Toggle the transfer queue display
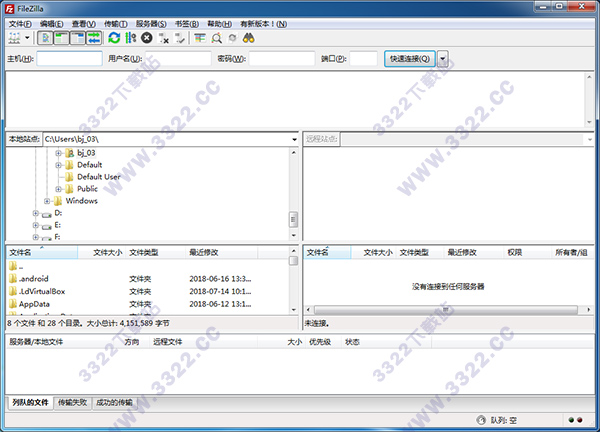The image size is (600, 432). 94,38
